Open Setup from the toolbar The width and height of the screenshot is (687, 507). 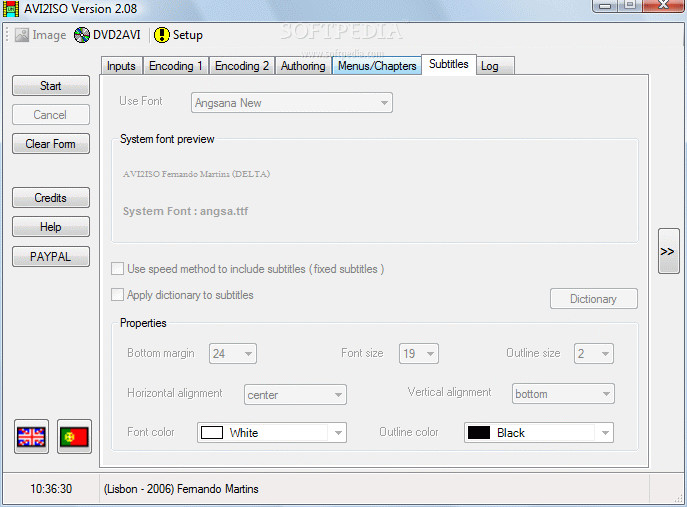[x=178, y=35]
